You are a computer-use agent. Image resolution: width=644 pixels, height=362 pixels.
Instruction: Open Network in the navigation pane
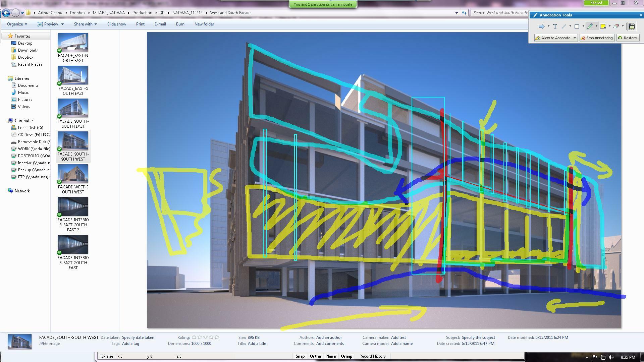(22, 191)
